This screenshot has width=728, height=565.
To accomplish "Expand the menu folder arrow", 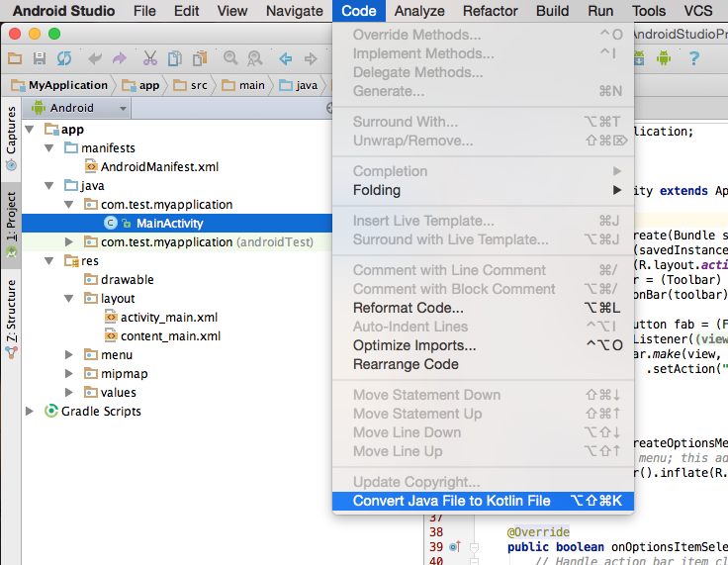I will click(68, 355).
